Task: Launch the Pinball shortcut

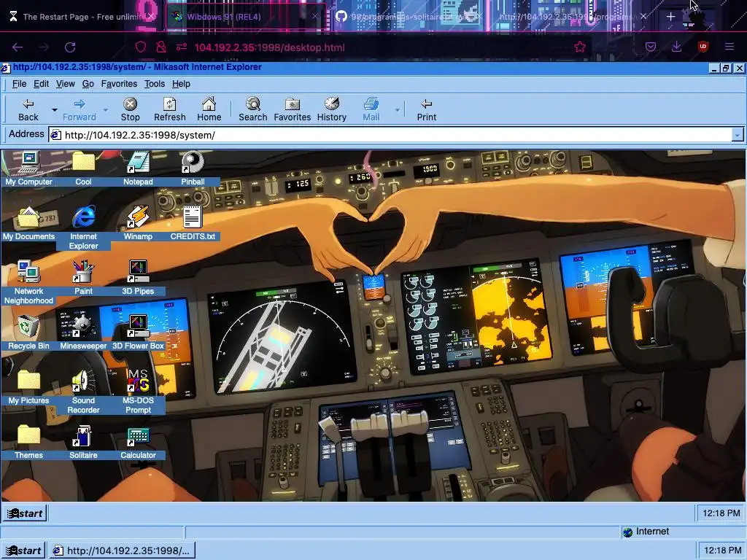Action: coord(193,168)
